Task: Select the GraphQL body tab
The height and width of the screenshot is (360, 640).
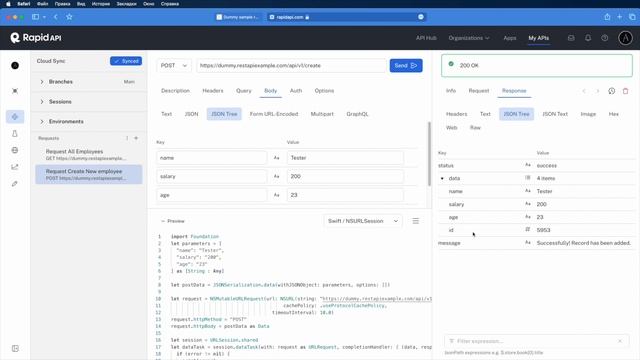Action: [357, 114]
